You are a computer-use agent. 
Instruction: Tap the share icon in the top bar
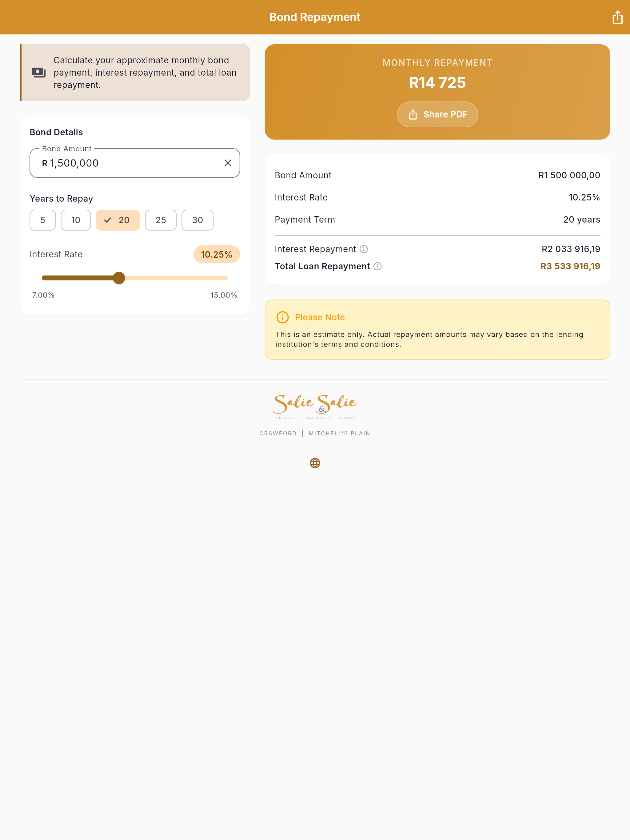[x=617, y=18]
